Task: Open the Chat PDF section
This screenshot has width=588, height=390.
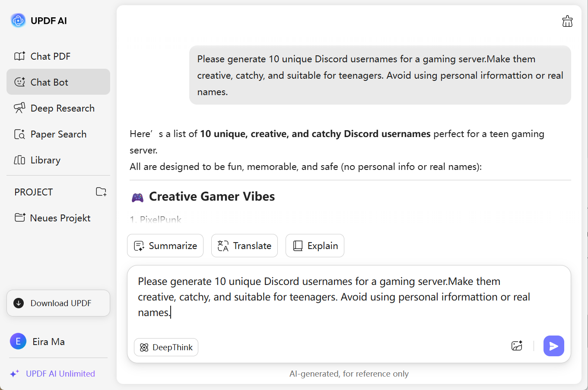Action: (x=50, y=56)
